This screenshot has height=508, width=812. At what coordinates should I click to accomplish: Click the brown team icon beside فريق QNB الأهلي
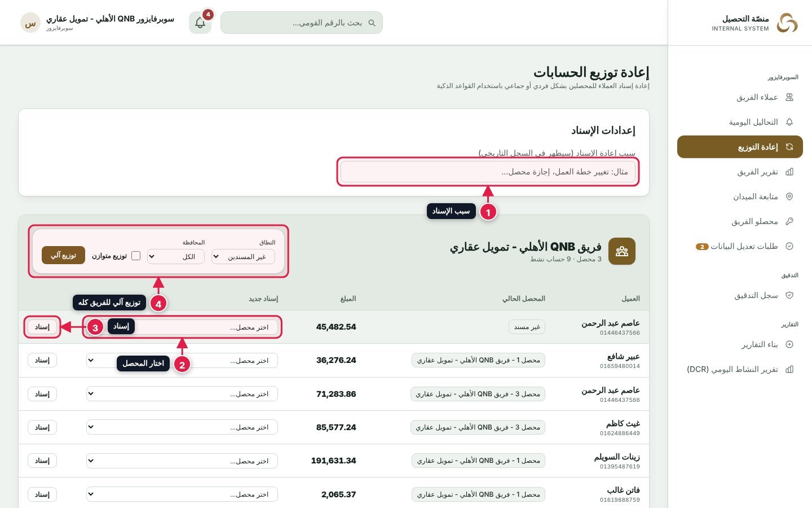pos(622,251)
